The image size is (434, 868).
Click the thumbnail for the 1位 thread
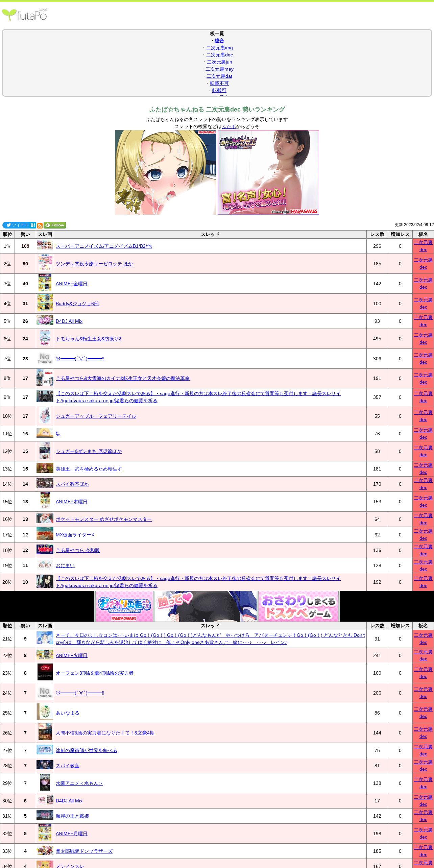(x=45, y=246)
